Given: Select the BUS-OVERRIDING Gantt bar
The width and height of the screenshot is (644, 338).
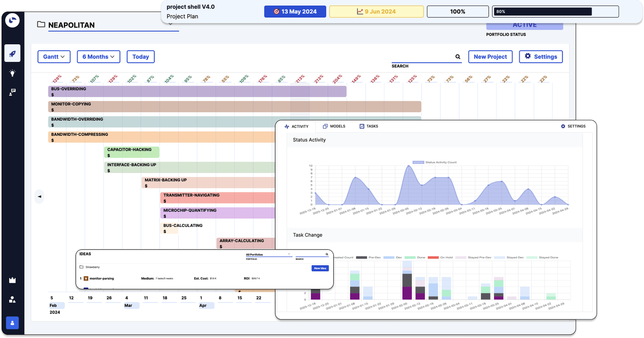Looking at the screenshot, I should point(197,91).
